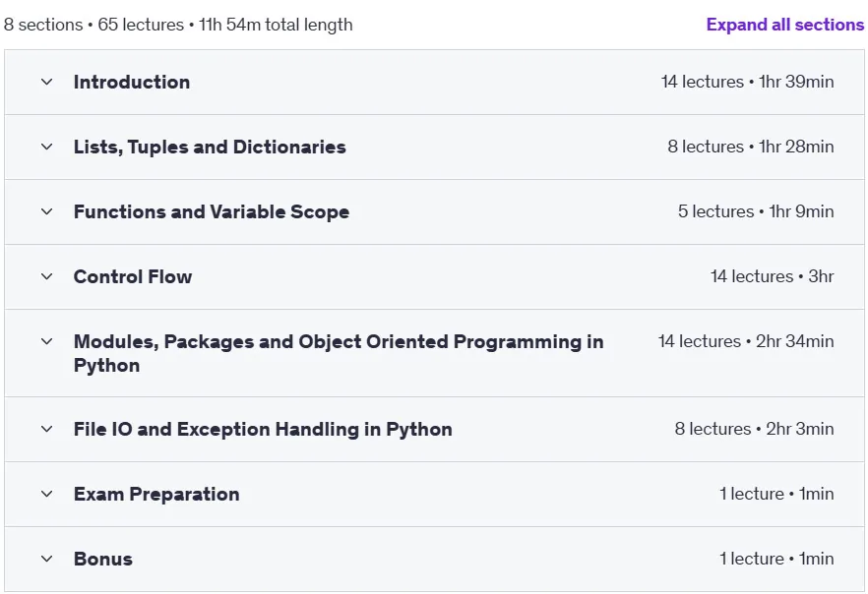868x594 pixels.
Task: Click 8 lectures 2hr 3min label
Action: coord(755,429)
